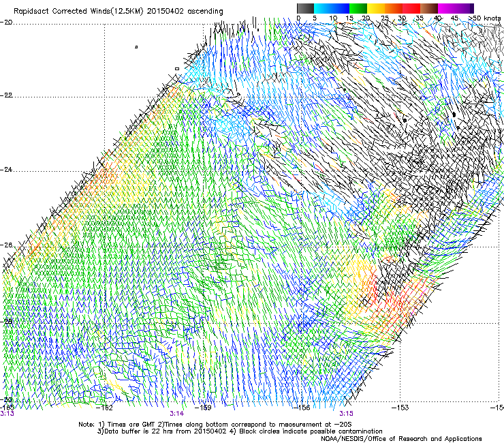Click the title 'Rapidscat Corrected Winds(12.5KM) 20150402 ascending'
The width and height of the screenshot is (504, 443).
point(119,12)
